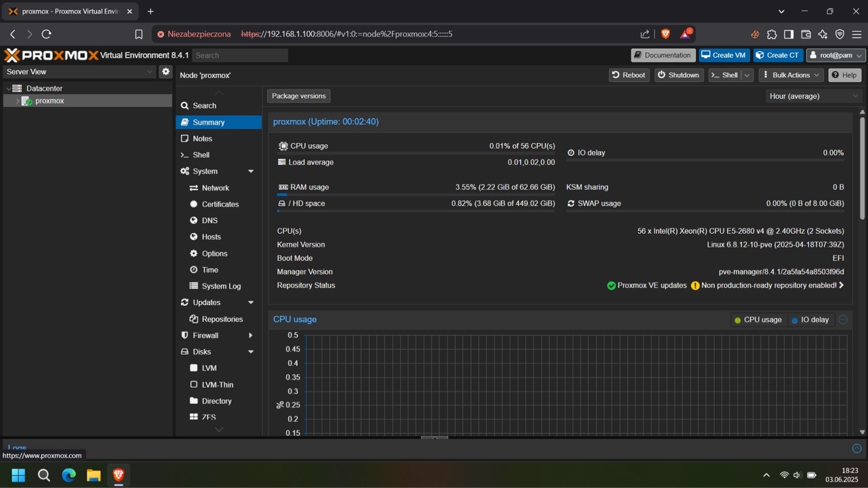Select Repositories under Updates
Image resolution: width=868 pixels, height=488 pixels.
click(x=222, y=319)
